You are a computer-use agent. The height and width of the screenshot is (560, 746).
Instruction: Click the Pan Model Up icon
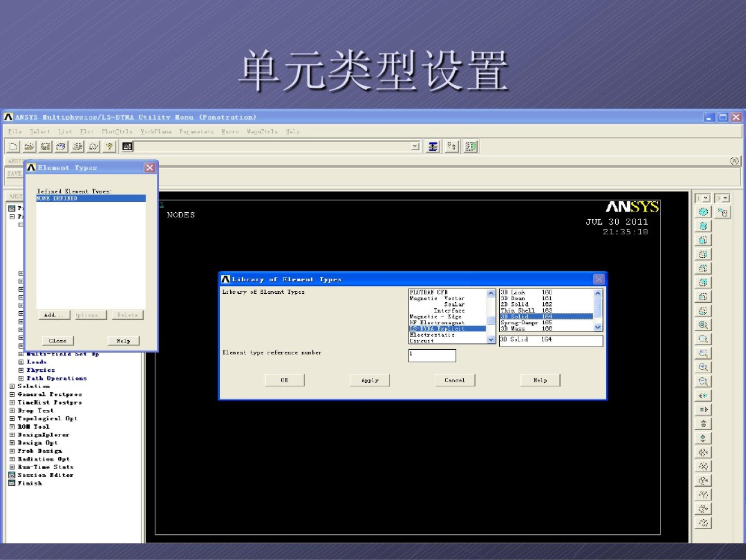(x=703, y=424)
